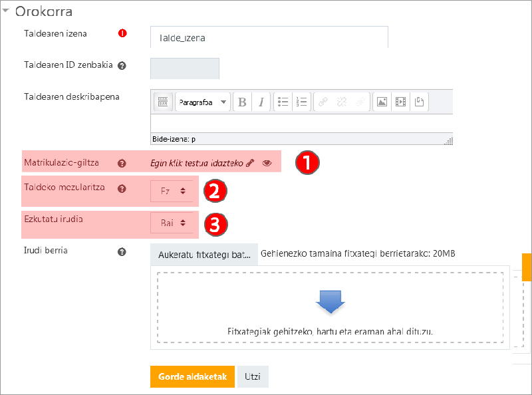Apply italic formatting in description editor
The height and width of the screenshot is (395, 532).
[x=261, y=102]
